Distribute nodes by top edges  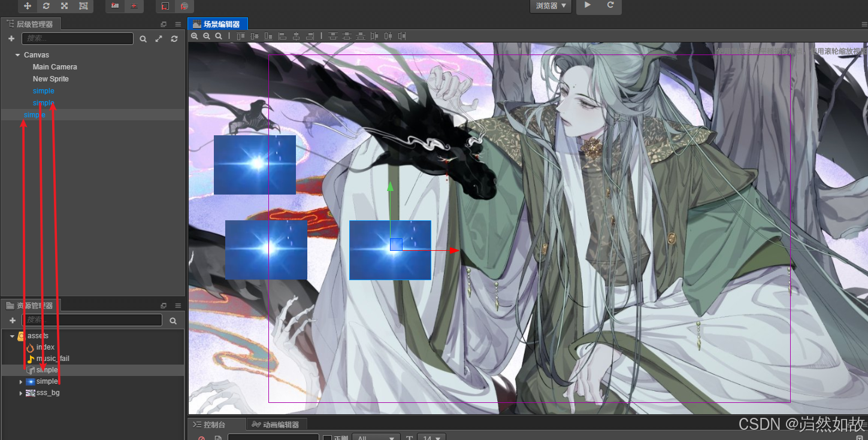point(333,37)
